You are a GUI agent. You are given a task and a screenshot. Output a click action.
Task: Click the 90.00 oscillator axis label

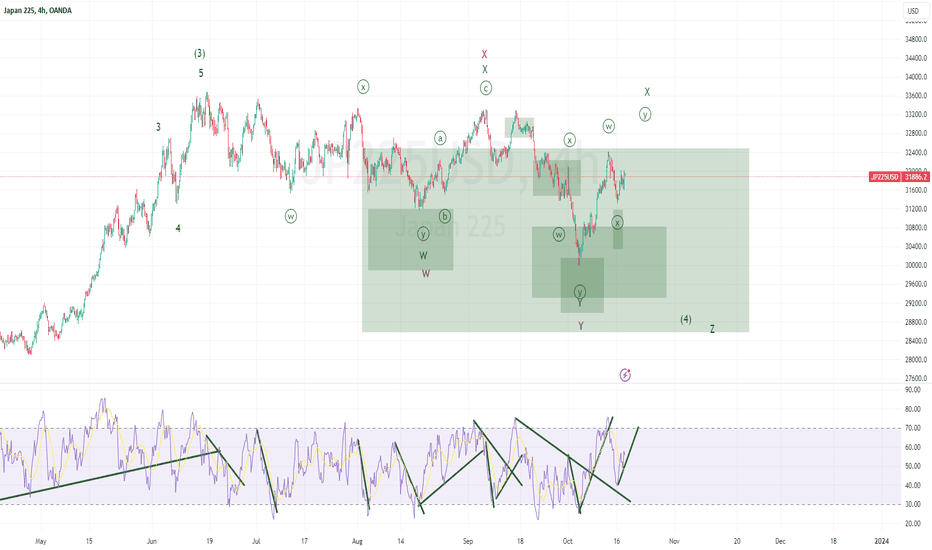pos(912,390)
